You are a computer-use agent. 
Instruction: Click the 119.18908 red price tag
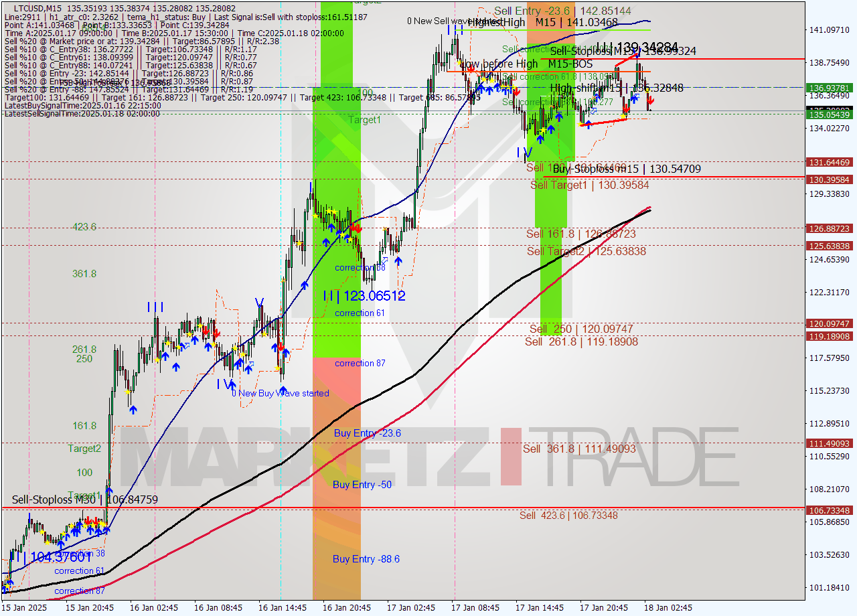tap(830, 336)
